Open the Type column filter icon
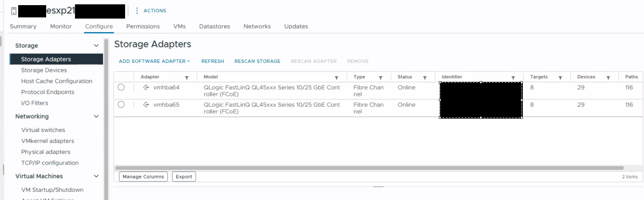Screen dimensions: 644x200 [380, 78]
